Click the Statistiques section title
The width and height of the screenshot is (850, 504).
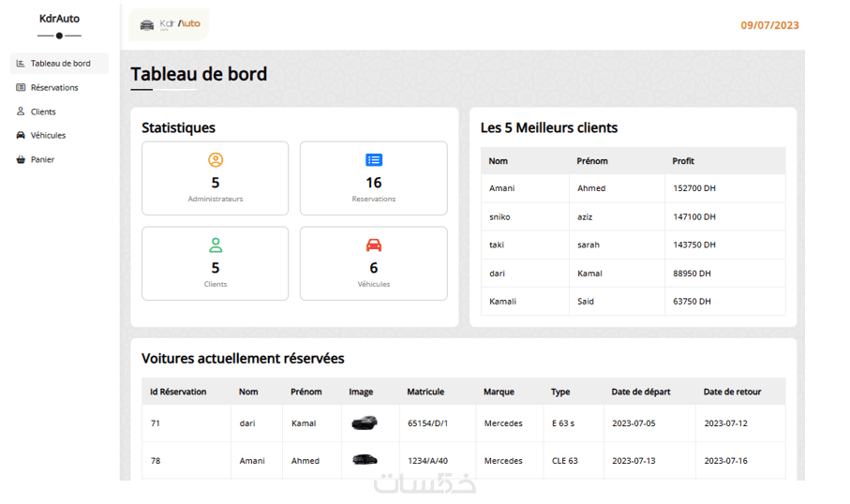tap(178, 128)
